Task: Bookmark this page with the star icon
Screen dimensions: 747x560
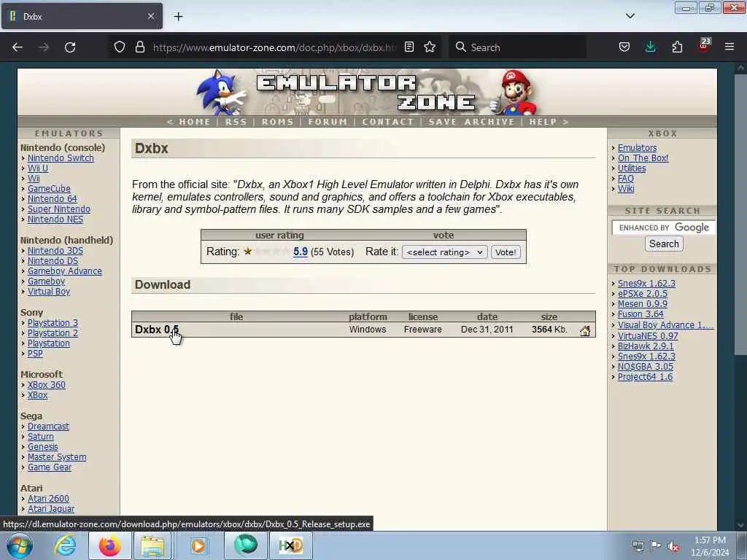Action: tap(430, 47)
